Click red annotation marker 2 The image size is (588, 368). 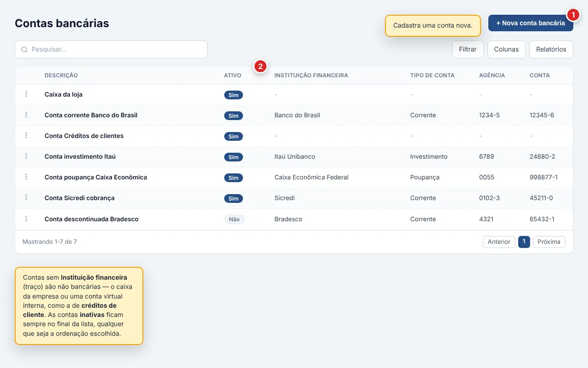click(260, 67)
